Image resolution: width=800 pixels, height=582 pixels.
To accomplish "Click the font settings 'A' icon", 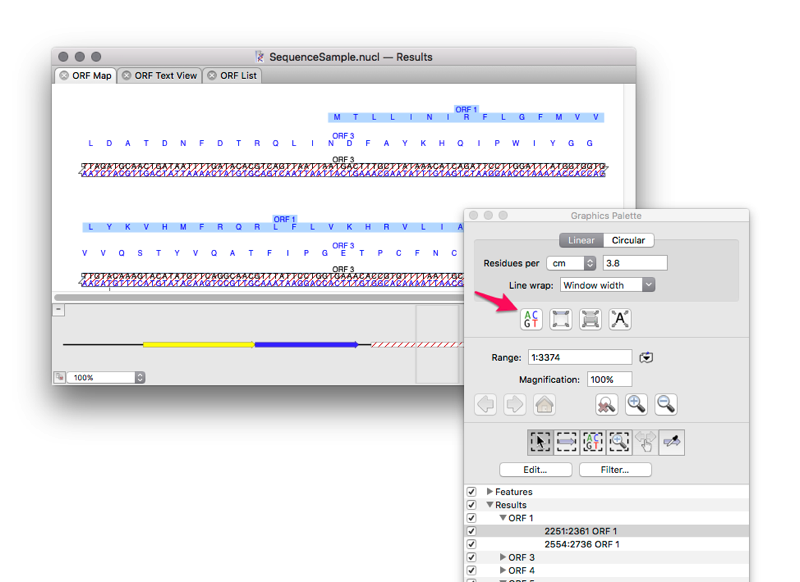I will click(621, 319).
